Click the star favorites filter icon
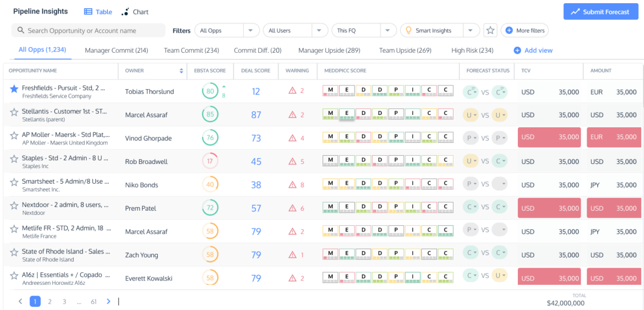 click(490, 31)
